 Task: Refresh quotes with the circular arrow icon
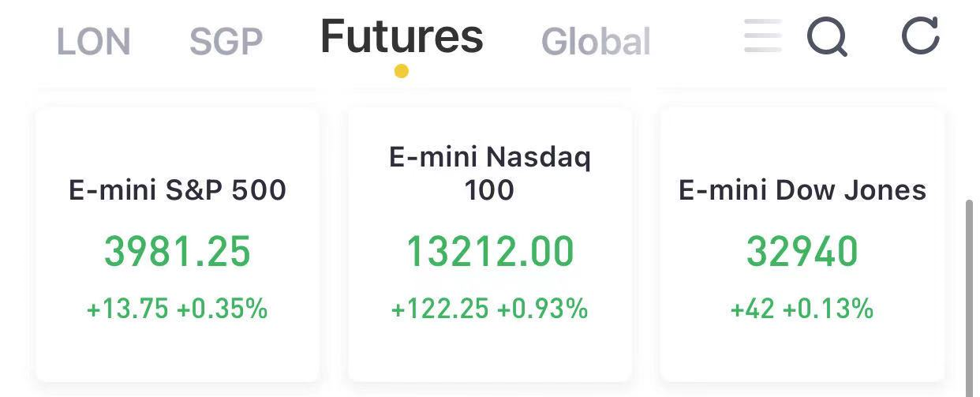(x=920, y=36)
